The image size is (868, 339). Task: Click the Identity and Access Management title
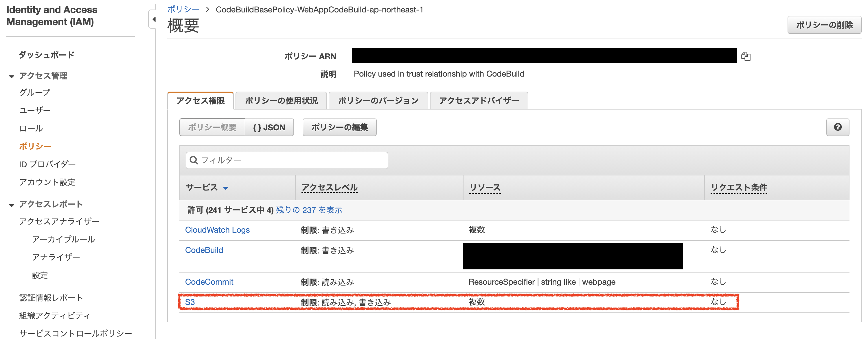tap(52, 16)
